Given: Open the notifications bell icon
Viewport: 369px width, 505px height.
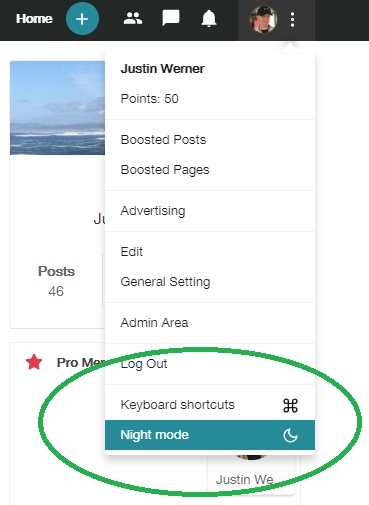Looking at the screenshot, I should [x=209, y=18].
